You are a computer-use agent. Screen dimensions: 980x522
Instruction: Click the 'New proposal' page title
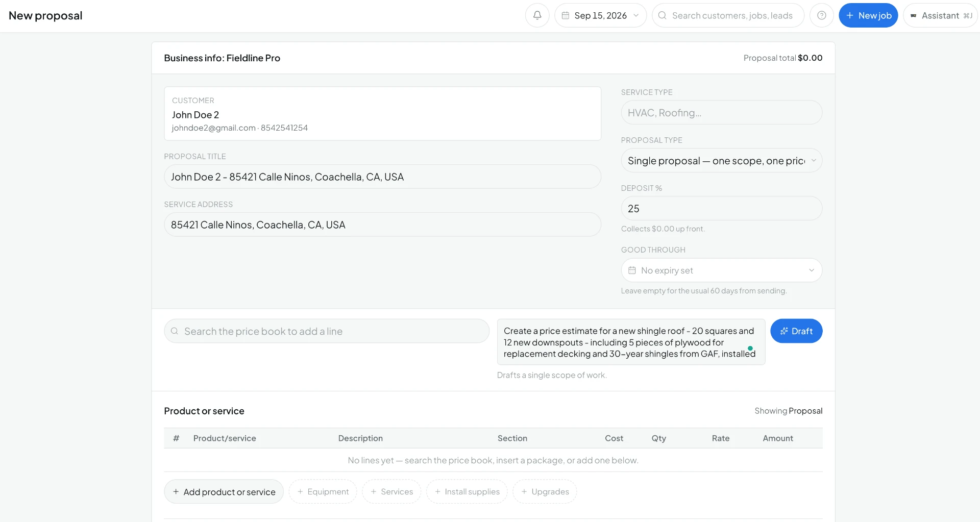45,16
